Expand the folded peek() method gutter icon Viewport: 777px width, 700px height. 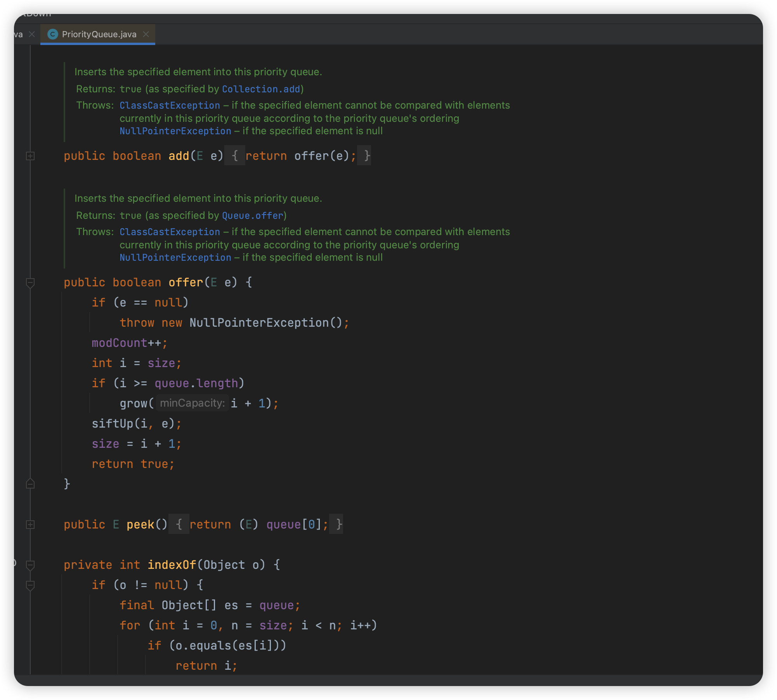click(x=30, y=525)
